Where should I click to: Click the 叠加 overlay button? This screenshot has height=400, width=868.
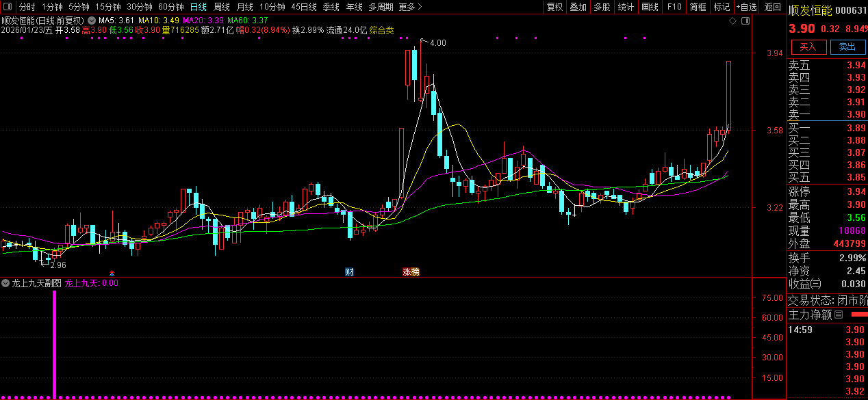pyautogui.click(x=578, y=7)
